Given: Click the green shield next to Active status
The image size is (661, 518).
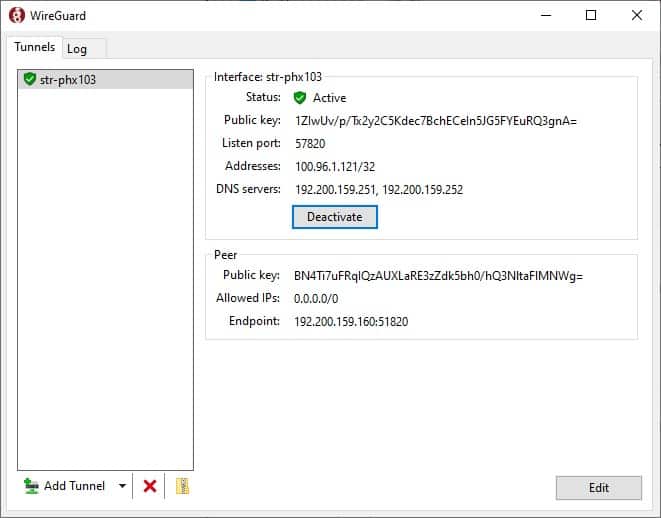Looking at the screenshot, I should [x=300, y=98].
